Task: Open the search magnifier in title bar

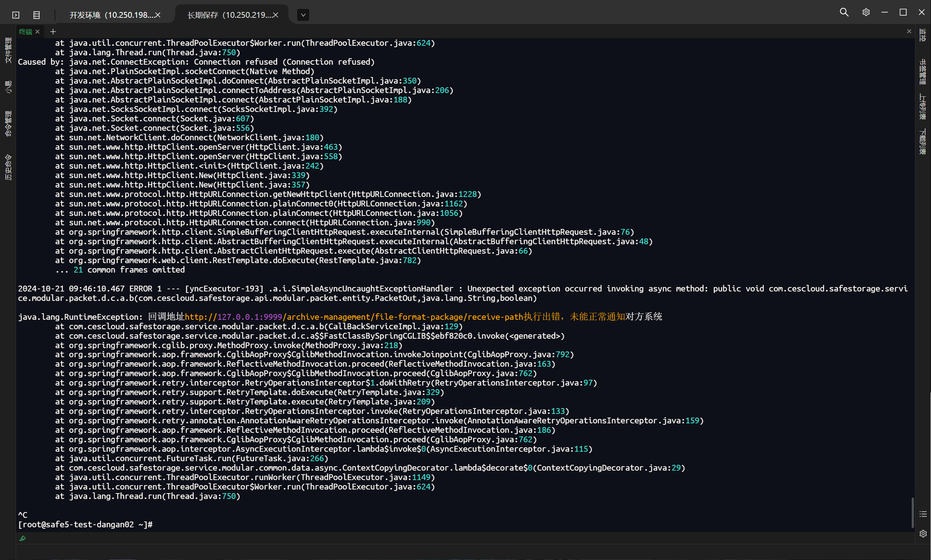Action: click(844, 12)
